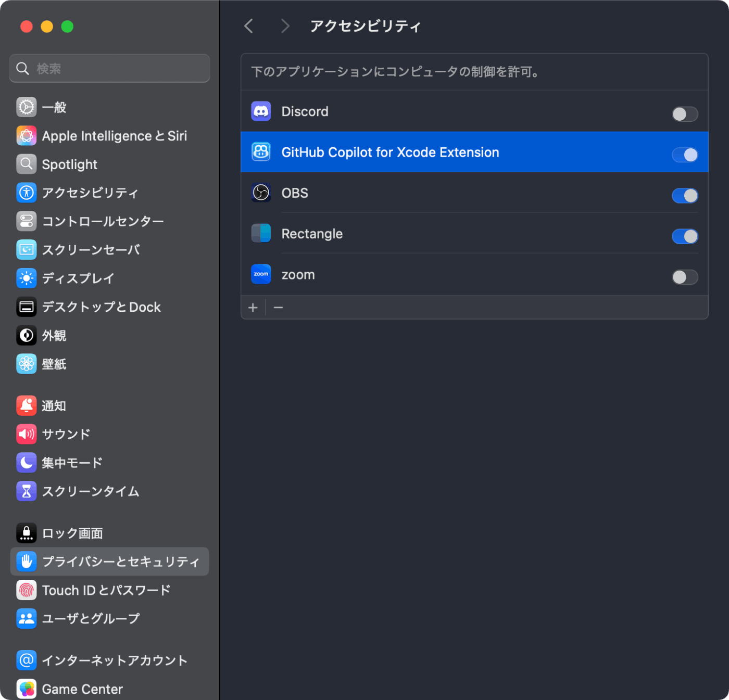Open the サウンド settings label
Image resolution: width=729 pixels, height=700 pixels.
point(66,434)
